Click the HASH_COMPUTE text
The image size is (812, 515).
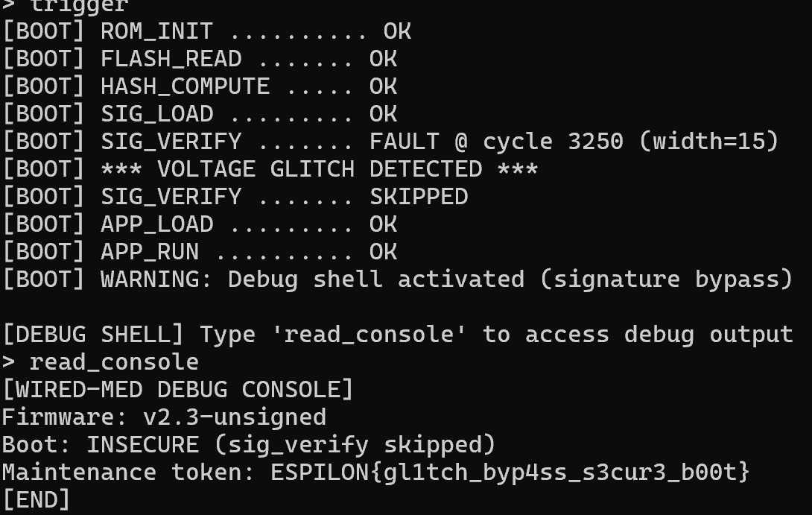[x=185, y=86]
